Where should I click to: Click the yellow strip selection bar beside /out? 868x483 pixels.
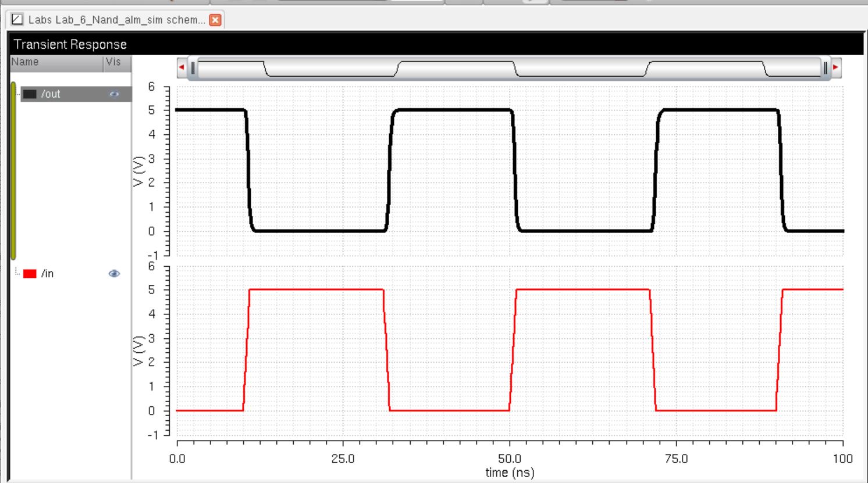[x=13, y=170]
